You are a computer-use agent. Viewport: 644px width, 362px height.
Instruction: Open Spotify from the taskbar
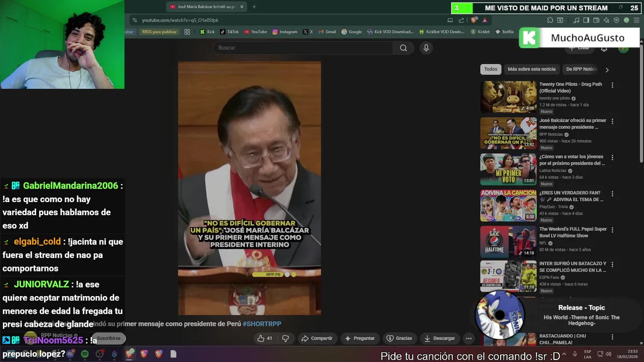click(85, 354)
